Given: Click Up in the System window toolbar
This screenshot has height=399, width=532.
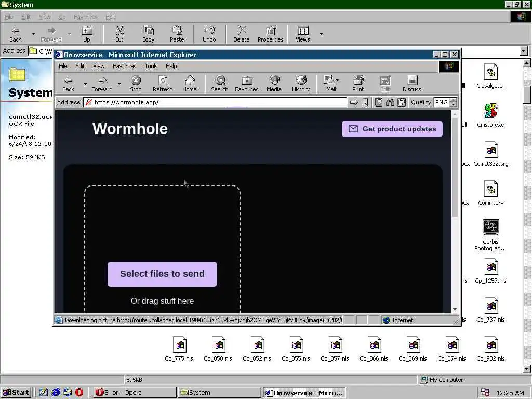Looking at the screenshot, I should coord(87,34).
